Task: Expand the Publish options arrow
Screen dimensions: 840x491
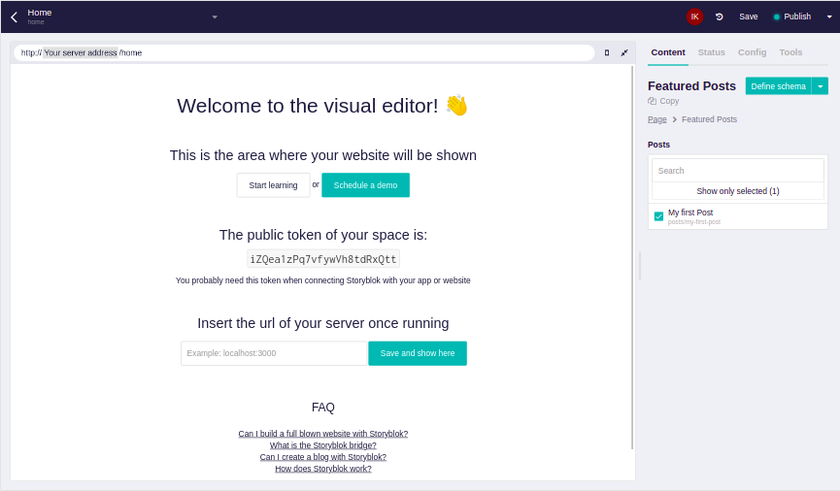Action: click(x=829, y=17)
